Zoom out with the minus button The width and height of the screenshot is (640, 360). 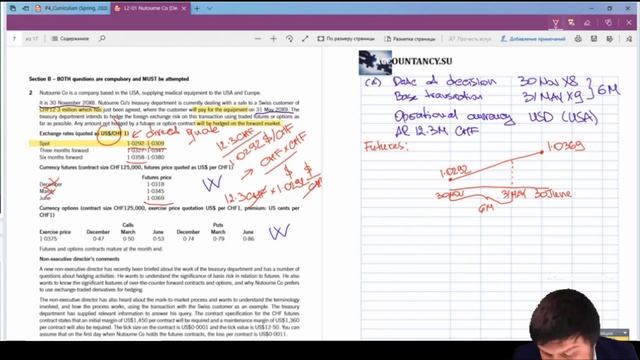coord(258,39)
